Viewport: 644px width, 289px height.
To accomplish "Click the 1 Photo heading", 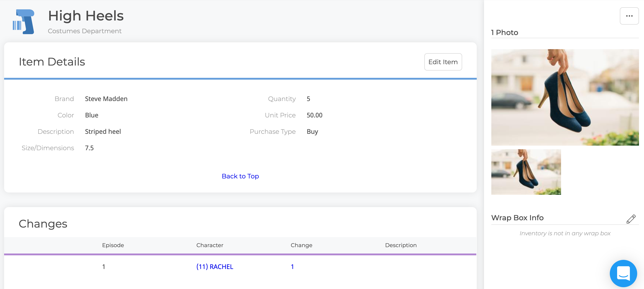I will 505,33.
